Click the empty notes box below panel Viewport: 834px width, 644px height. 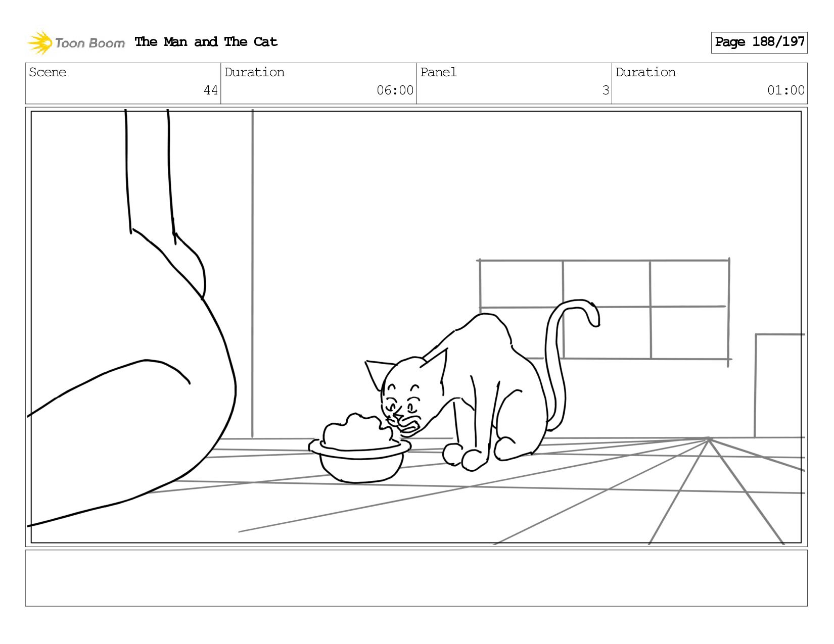416,578
